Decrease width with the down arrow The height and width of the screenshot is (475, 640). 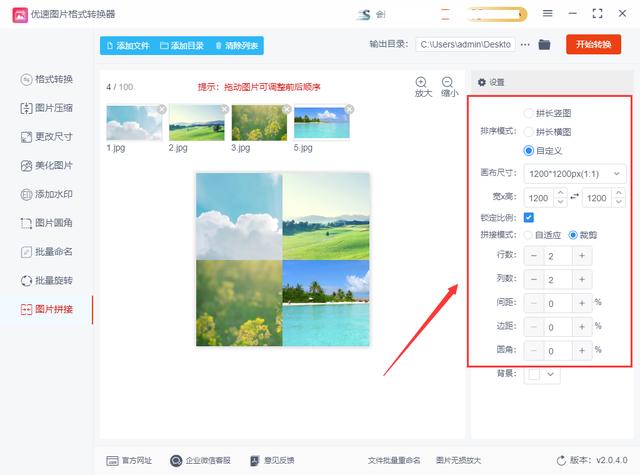pos(561,203)
